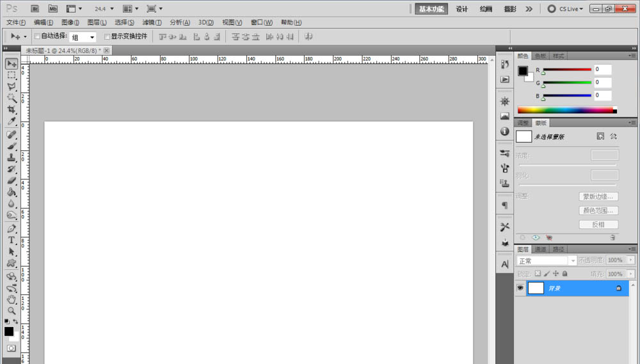640x364 pixels.
Task: Launch Mini Bridge from top bar
Action: [52, 8]
